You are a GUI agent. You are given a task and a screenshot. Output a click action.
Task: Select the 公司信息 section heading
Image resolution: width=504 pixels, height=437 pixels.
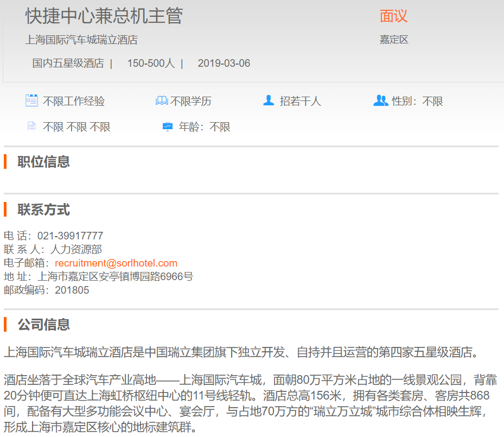point(43,325)
